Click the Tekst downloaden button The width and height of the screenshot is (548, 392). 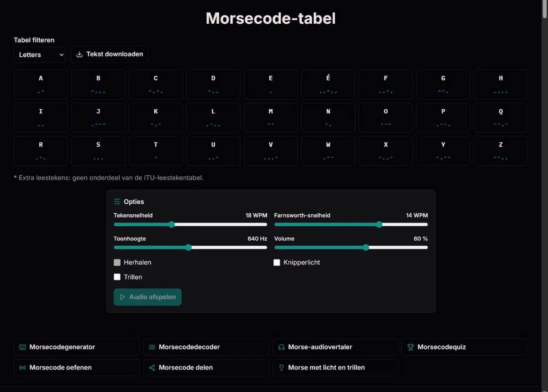click(110, 54)
